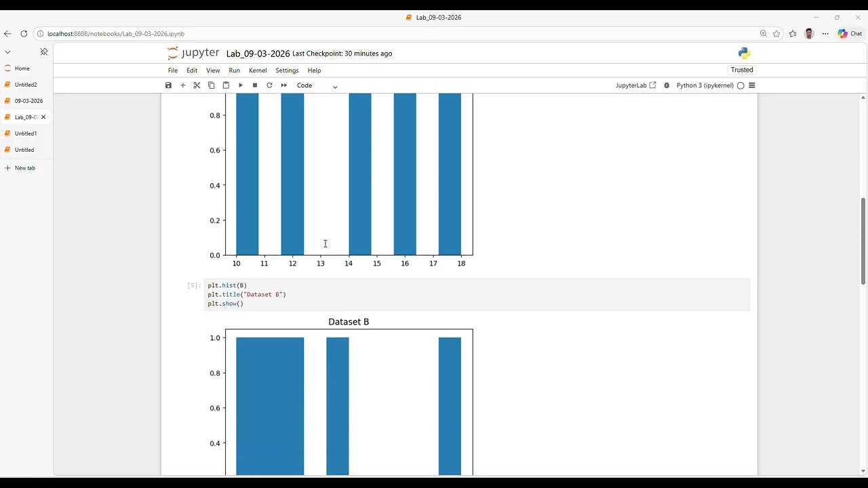Paste cell from the clipboard

(x=226, y=85)
